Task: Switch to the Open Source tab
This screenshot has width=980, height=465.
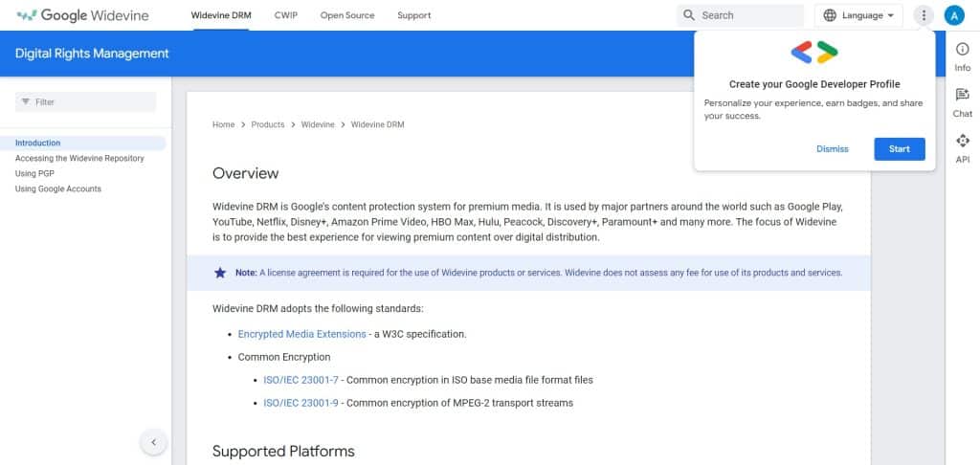Action: (x=347, y=15)
